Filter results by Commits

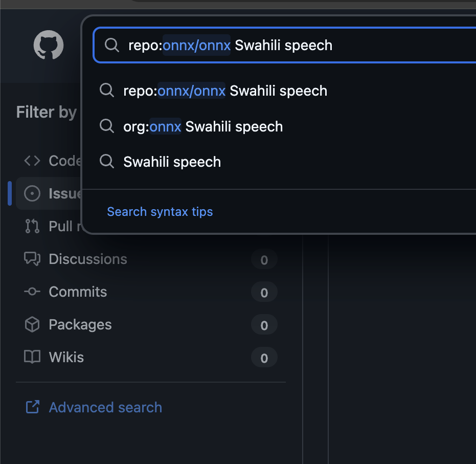pos(78,292)
